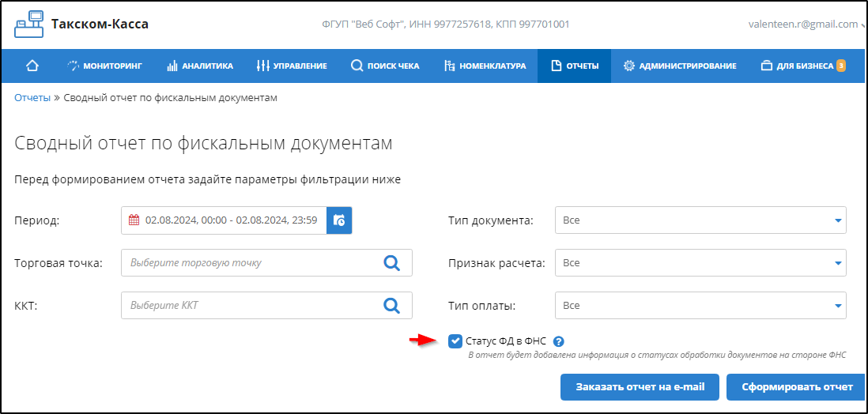Click the Такском-Касса cash register logo
The width and height of the screenshot is (868, 414).
coord(28,24)
